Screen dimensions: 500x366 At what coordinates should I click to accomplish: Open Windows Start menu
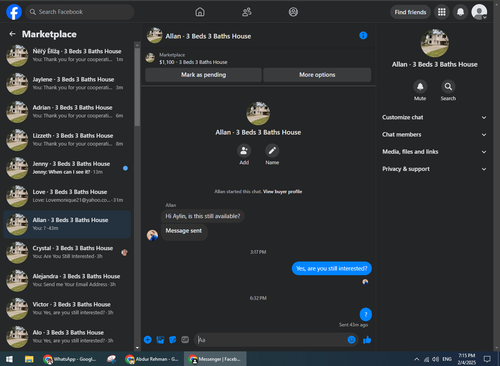pyautogui.click(x=9, y=359)
